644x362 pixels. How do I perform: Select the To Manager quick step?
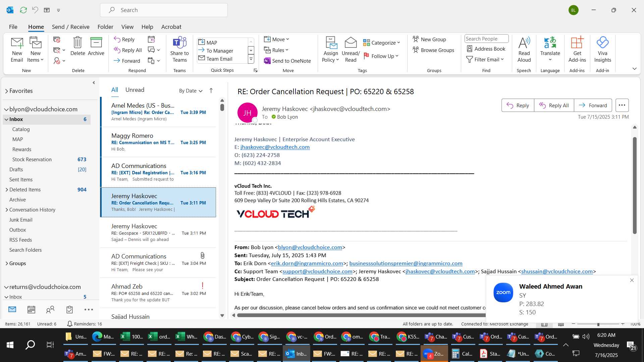click(223, 51)
